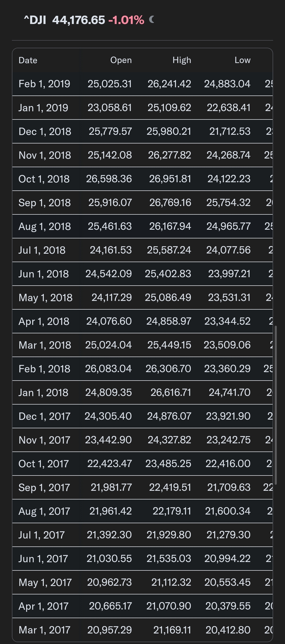Click the 44,176.65 index price
285x644 pixels.
point(79,20)
